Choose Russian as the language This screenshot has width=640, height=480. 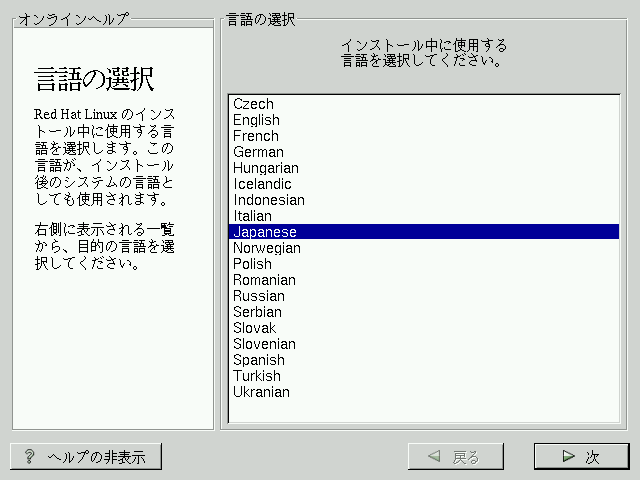(x=258, y=296)
